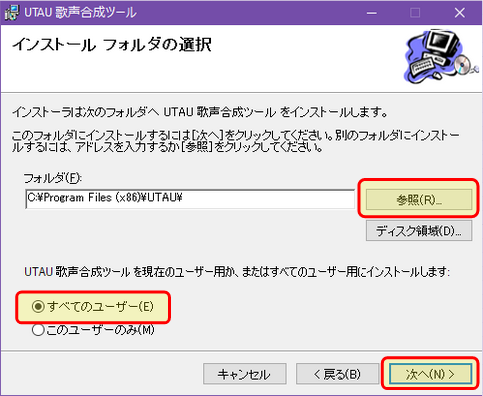Focus the フォルダ(F) install path field
Screen dimensions: 483x396
(190, 199)
